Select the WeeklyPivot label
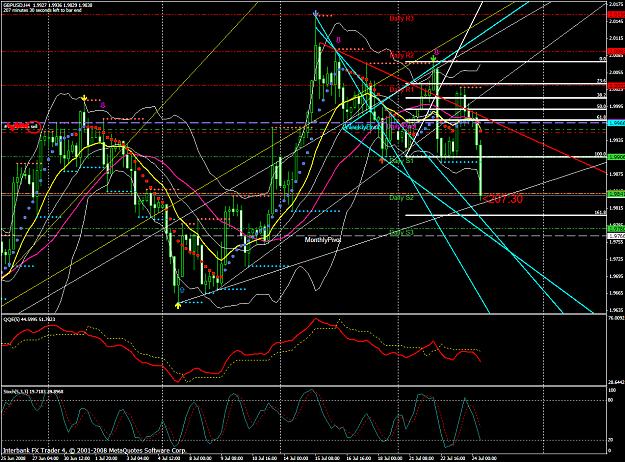The image size is (625, 462). coord(362,127)
